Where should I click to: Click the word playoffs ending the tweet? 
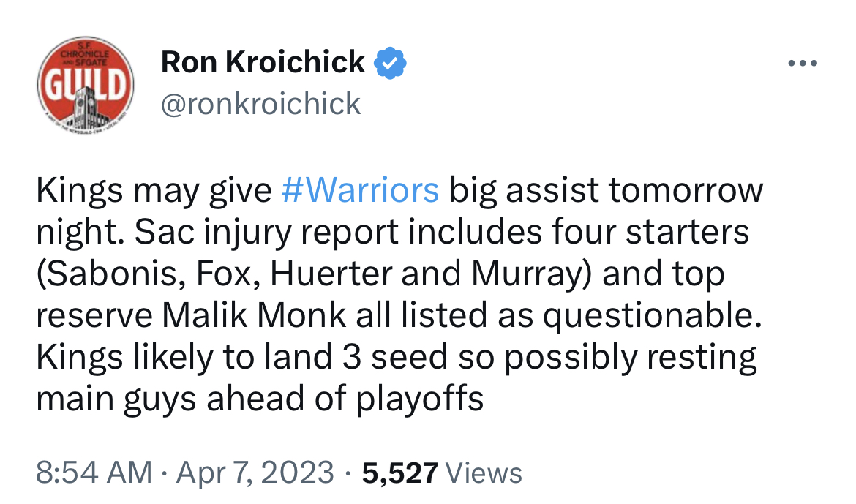click(x=420, y=399)
